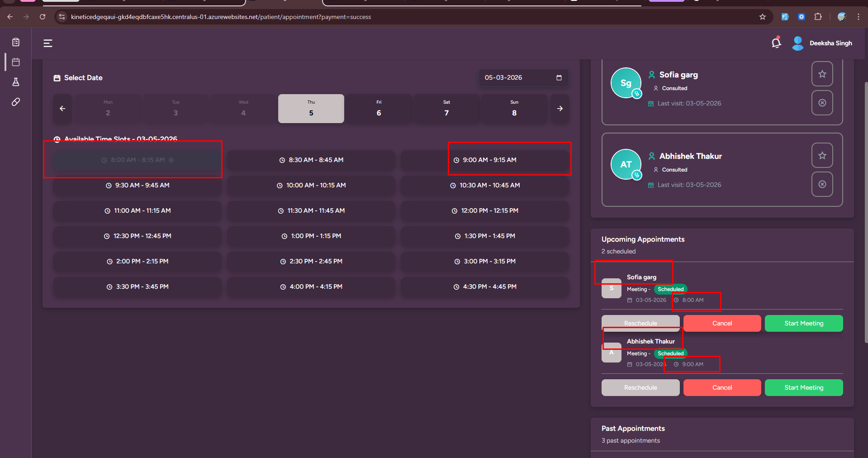Click the hamburger menu icon
868x458 pixels.
click(x=48, y=43)
